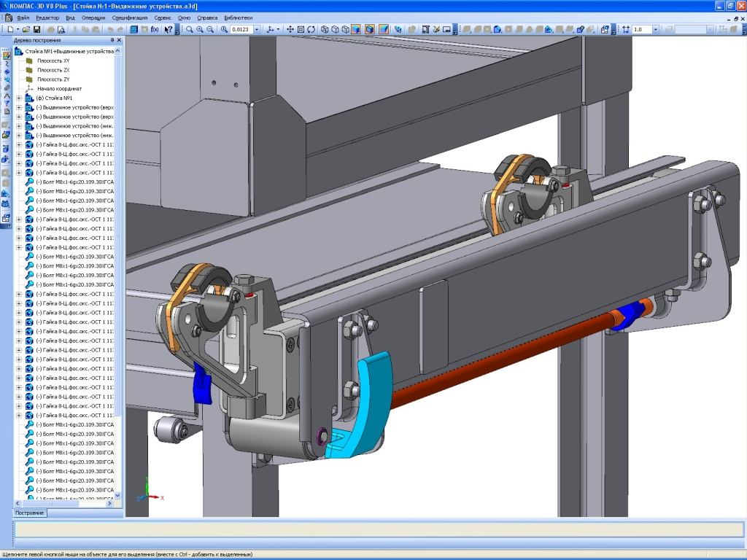Toggle wireframe display mode

tap(325, 29)
